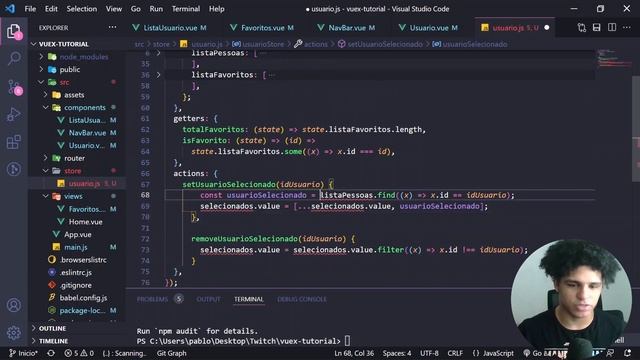The width and height of the screenshot is (640, 360).
Task: Open the OUTPUT panel tab
Action: (208, 299)
